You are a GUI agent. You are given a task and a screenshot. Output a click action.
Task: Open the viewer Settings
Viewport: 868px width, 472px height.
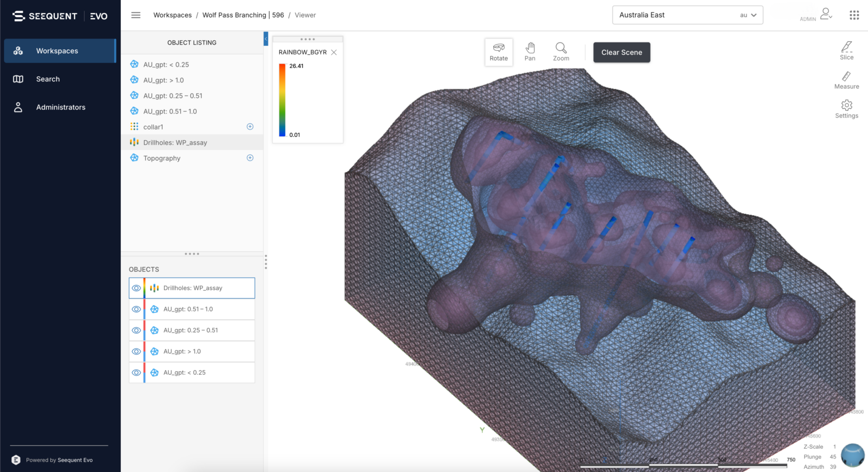(x=846, y=109)
